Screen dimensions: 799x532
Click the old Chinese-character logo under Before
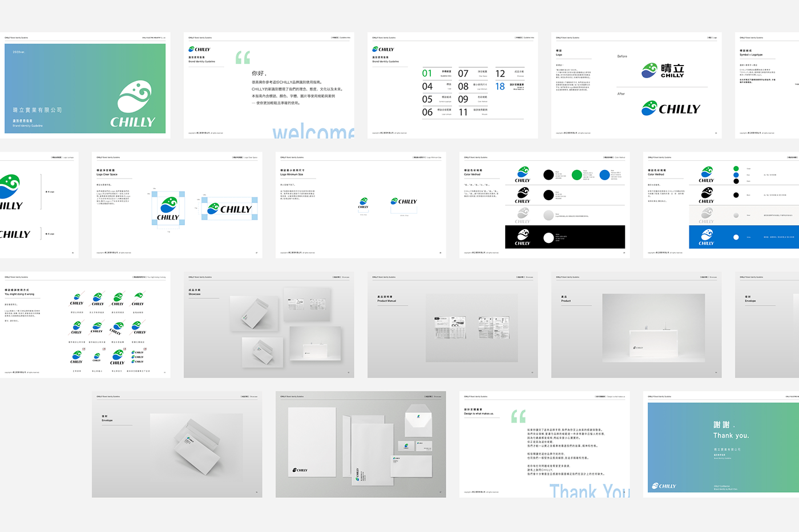(x=663, y=71)
